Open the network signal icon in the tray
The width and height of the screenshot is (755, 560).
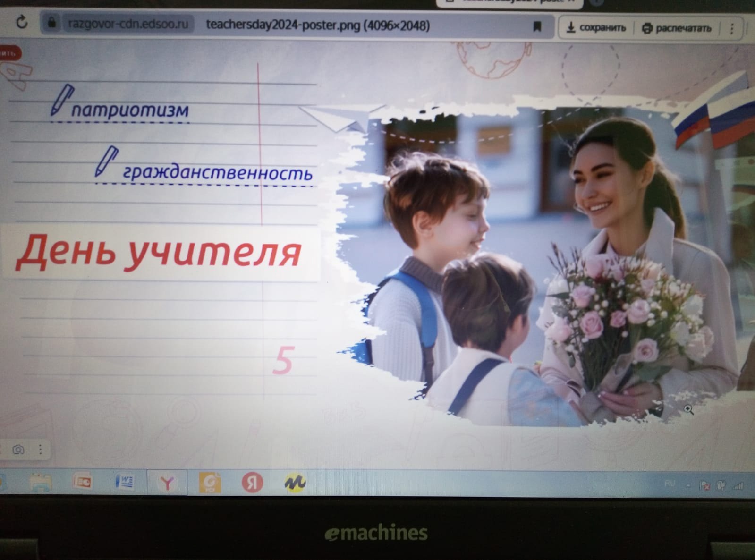coord(738,485)
